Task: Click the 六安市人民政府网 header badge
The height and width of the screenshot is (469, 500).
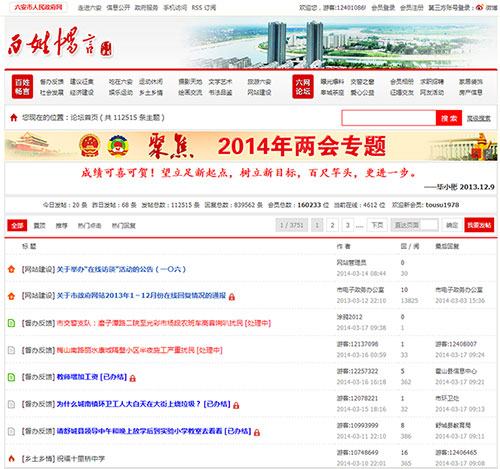Action: tap(38, 7)
